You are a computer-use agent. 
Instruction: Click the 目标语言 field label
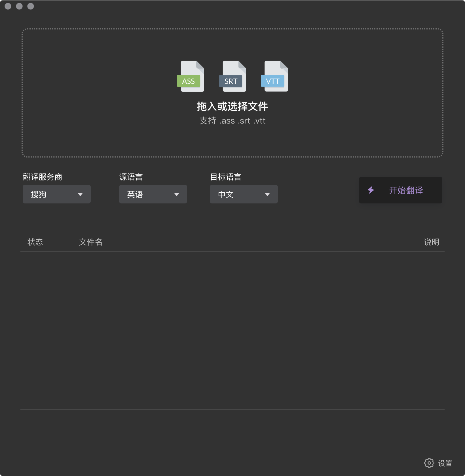click(226, 177)
